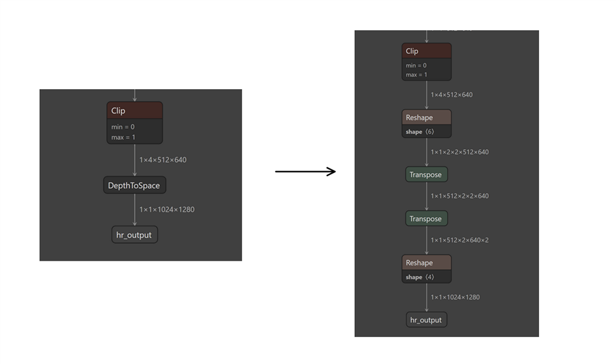This screenshot has height=364, width=616.
Task: Click the hr_output node in left graph
Action: click(x=135, y=235)
